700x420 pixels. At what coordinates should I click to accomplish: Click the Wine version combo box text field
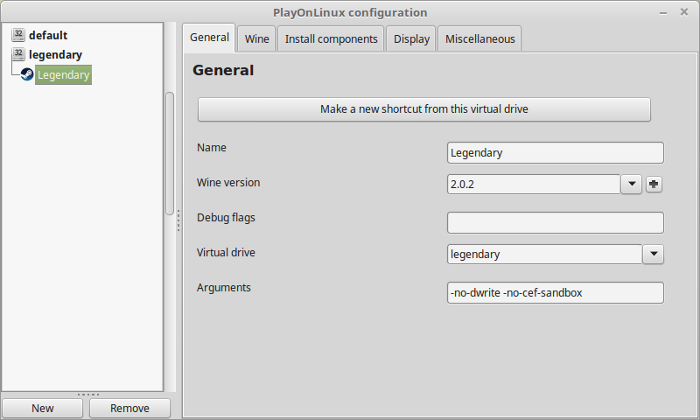tap(533, 184)
